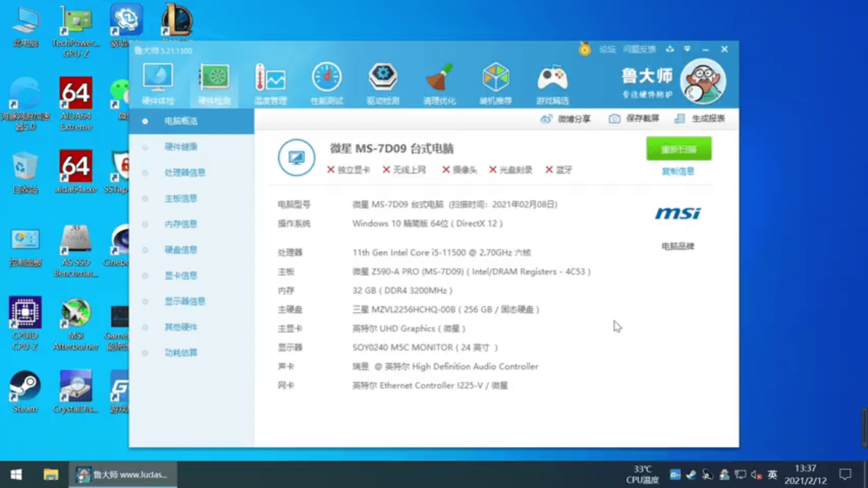Click the skin icon beside 问题反馈
The width and height of the screenshot is (868, 488).
tap(670, 49)
